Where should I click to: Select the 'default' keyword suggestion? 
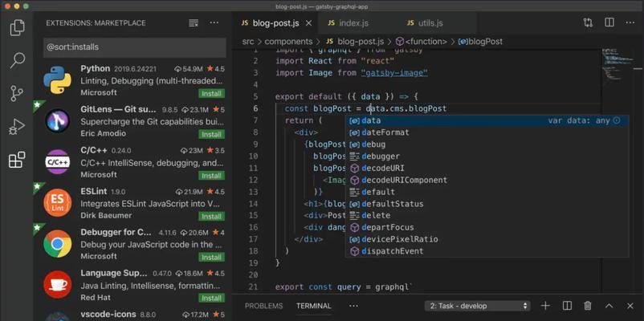[x=487, y=192]
